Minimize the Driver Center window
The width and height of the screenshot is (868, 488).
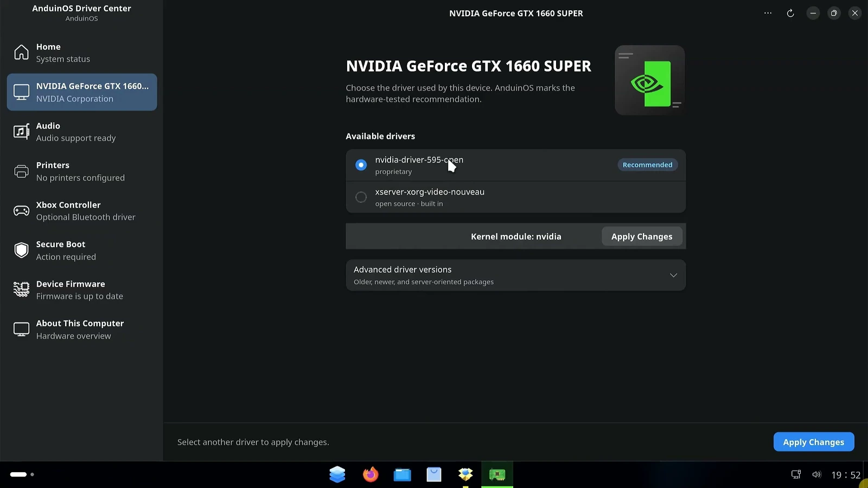[x=813, y=13]
